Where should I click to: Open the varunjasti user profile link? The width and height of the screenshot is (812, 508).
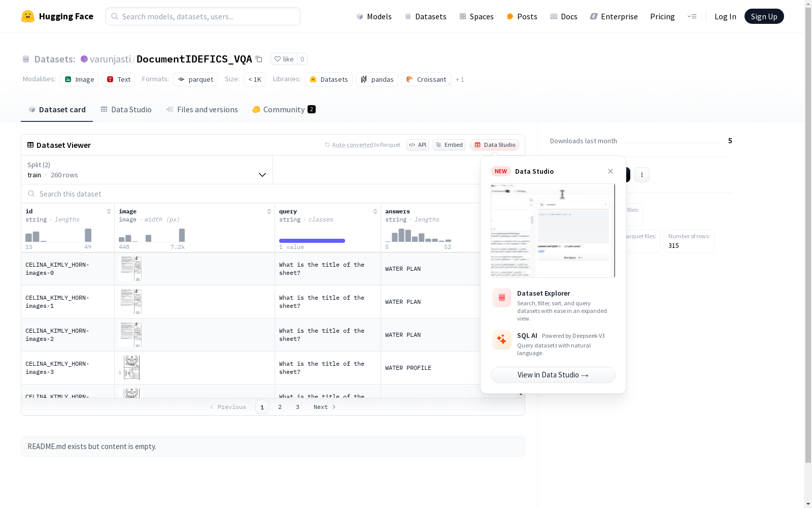(110, 59)
